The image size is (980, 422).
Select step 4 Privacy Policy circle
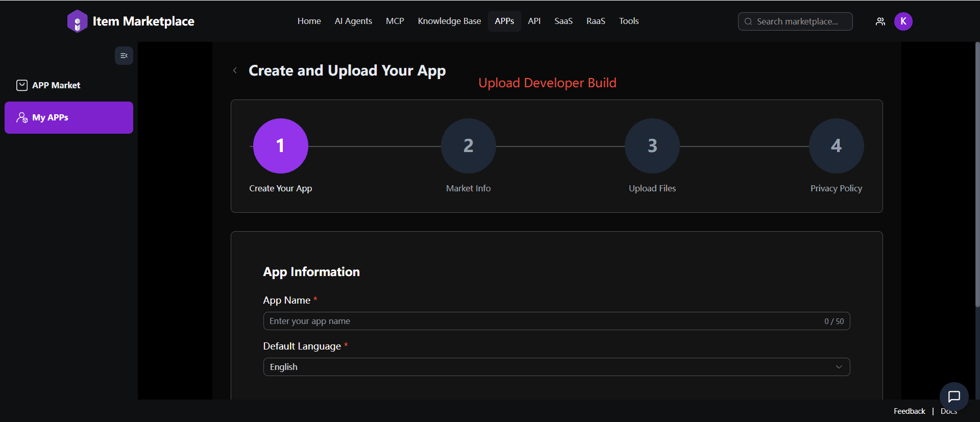837,146
